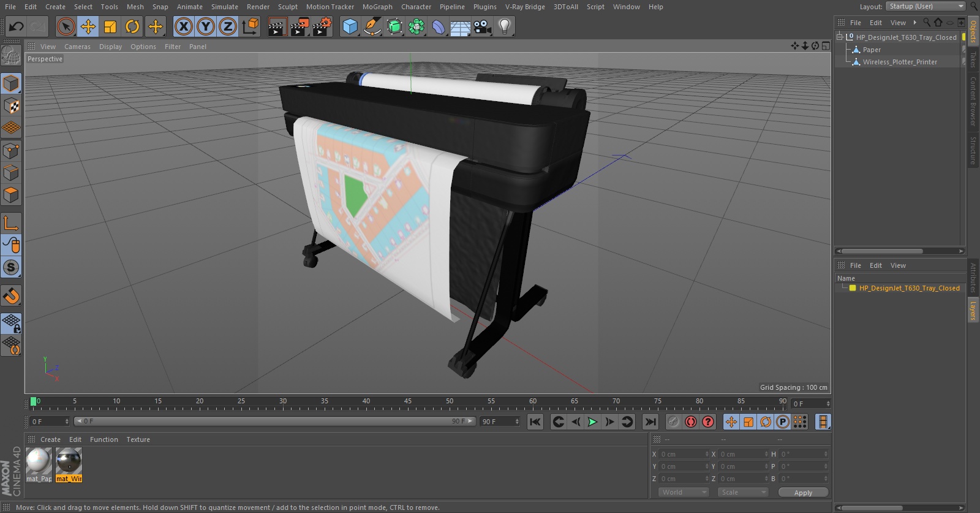The width and height of the screenshot is (980, 513).
Task: Add a deformer object icon
Action: click(x=439, y=26)
